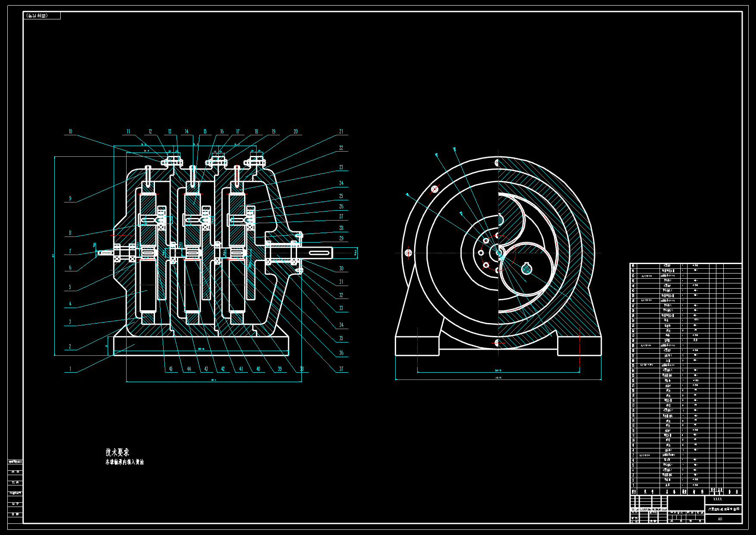Image resolution: width=756 pixels, height=535 pixels.
Task: Pick part callout number 5
Action: pyautogui.click(x=70, y=287)
